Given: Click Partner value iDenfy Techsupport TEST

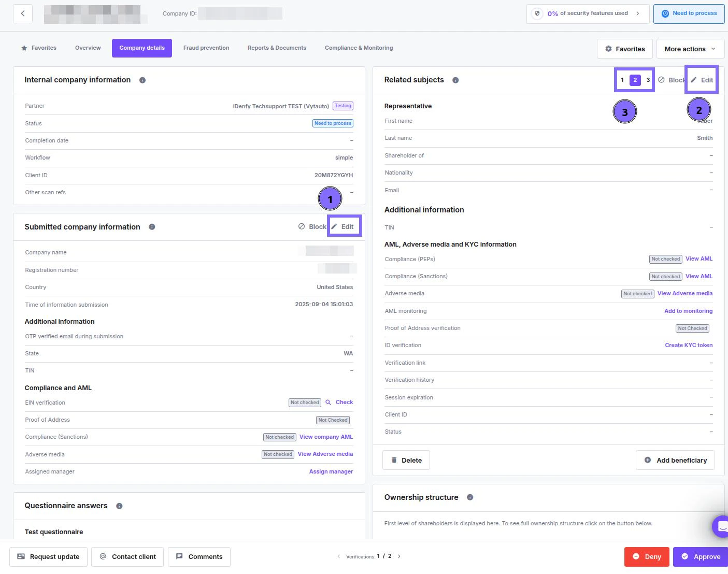Looking at the screenshot, I should point(281,106).
